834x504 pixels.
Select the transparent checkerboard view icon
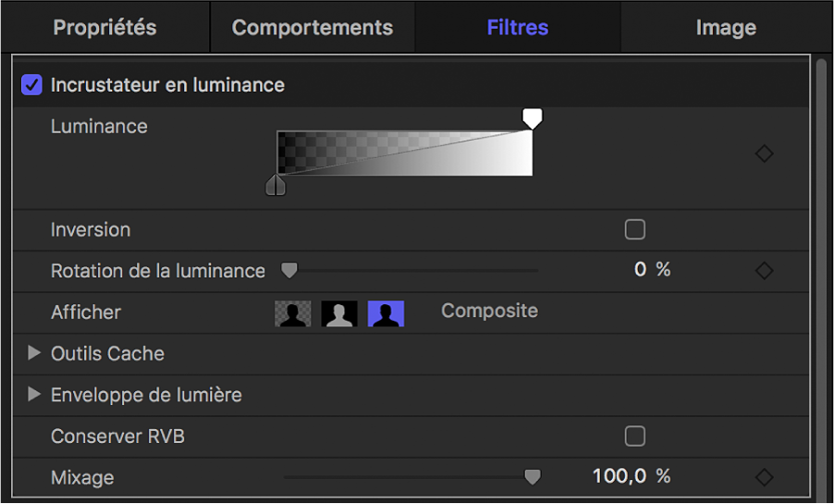point(293,313)
